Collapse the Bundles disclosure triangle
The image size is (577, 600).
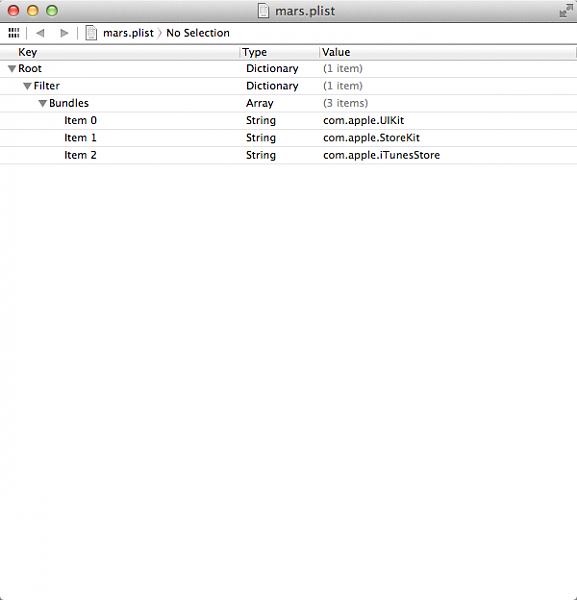coord(42,103)
